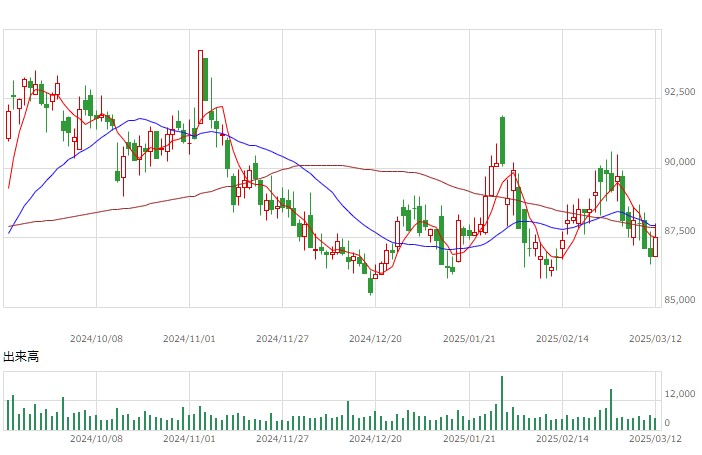702x455 pixels.
Task: Click the 87,500 price axis label
Action: (680, 230)
